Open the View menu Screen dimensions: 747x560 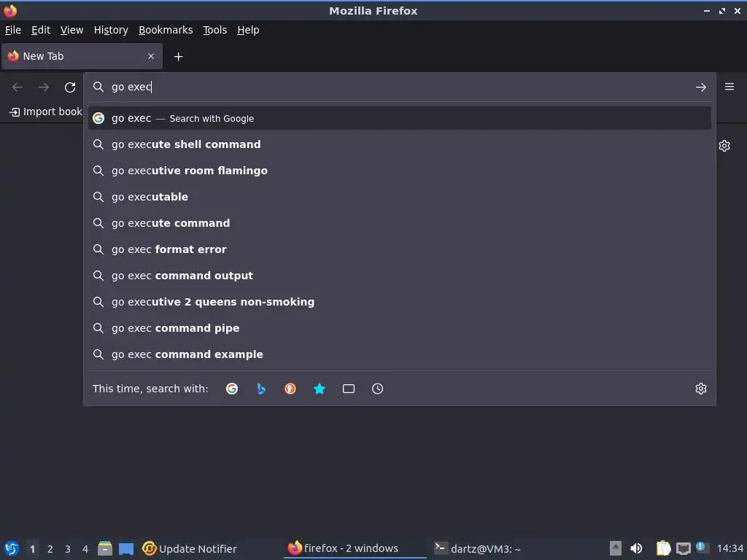tap(72, 30)
